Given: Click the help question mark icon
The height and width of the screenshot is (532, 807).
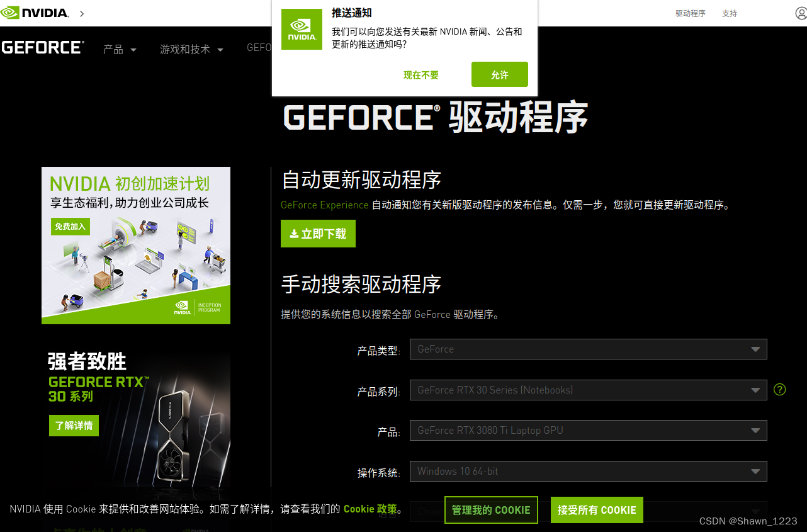Looking at the screenshot, I should tap(779, 389).
